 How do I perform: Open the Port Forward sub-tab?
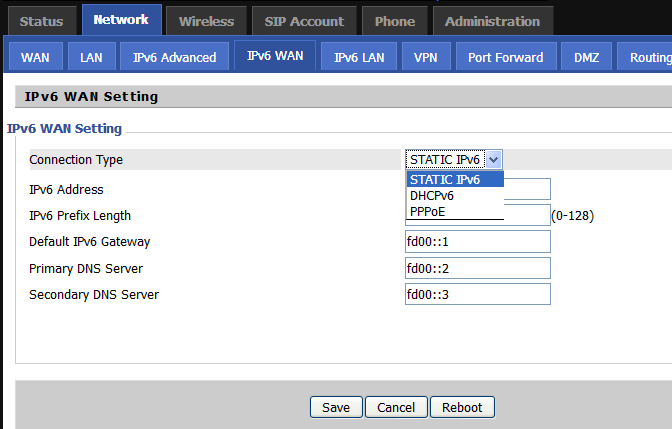coord(505,57)
